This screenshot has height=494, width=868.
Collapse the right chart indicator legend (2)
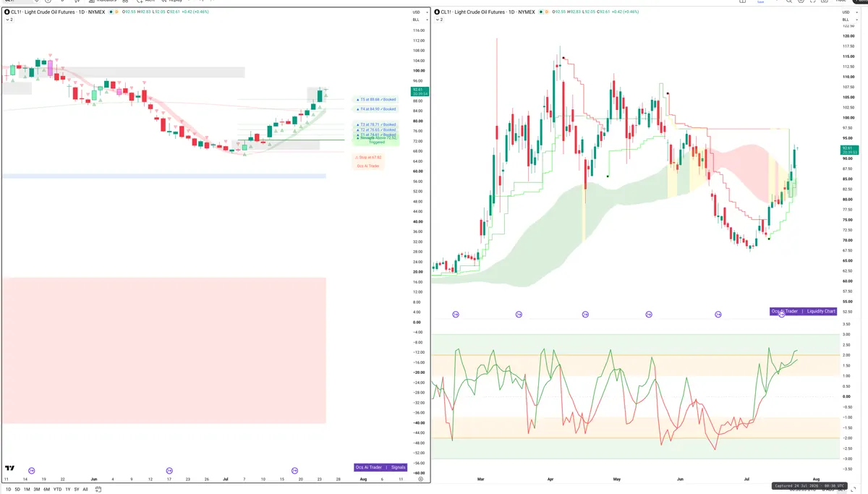440,20
